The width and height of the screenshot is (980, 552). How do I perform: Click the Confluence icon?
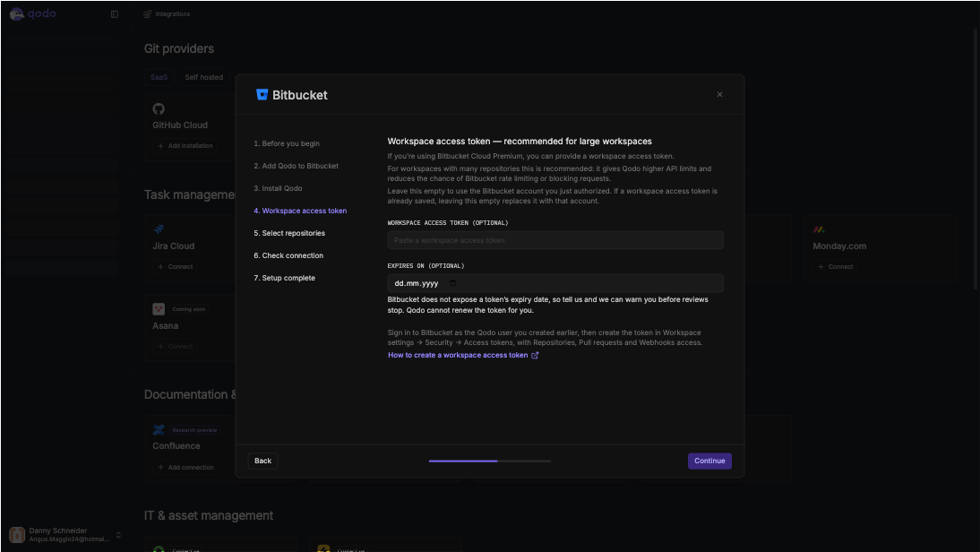point(159,429)
